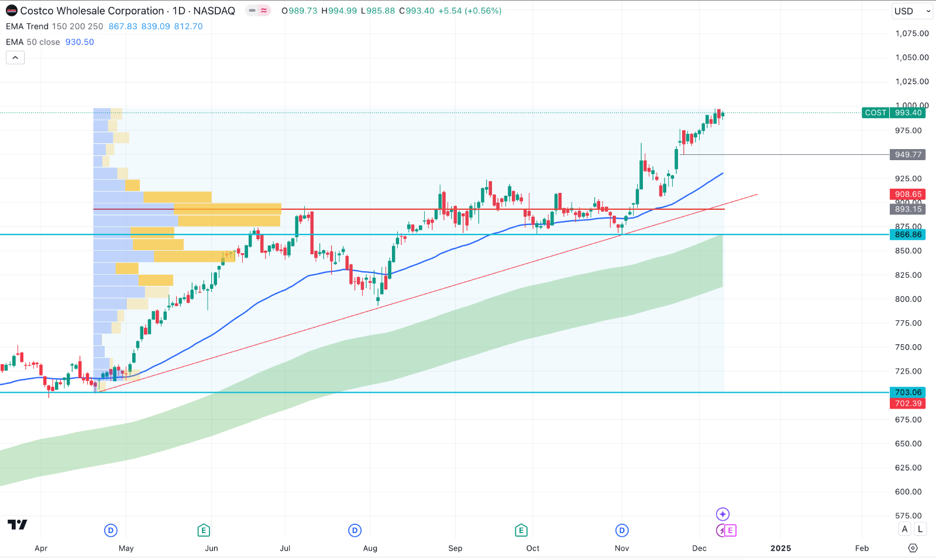The height and width of the screenshot is (560, 936).
Task: Click the EMA Trend value 812.70
Action: coord(188,26)
